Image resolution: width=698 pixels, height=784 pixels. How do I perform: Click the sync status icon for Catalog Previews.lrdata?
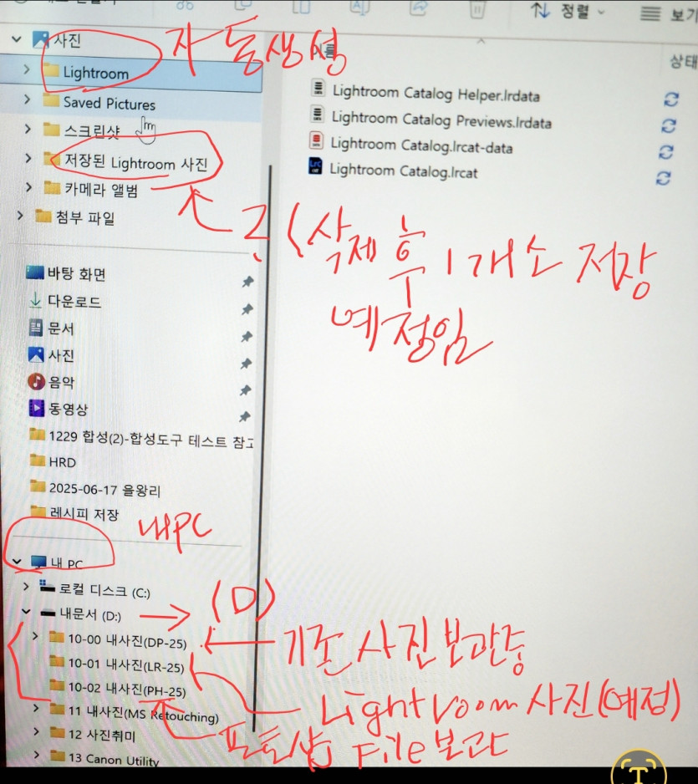[x=669, y=125]
